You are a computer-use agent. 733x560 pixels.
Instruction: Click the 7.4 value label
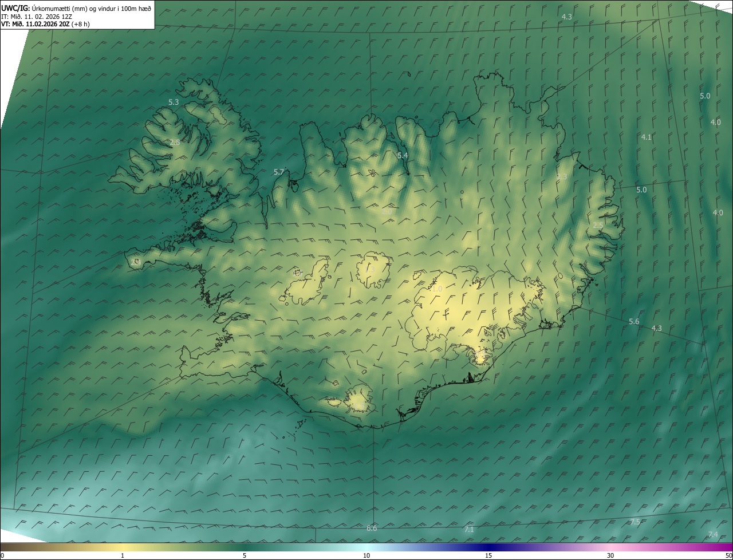pyautogui.click(x=712, y=535)
